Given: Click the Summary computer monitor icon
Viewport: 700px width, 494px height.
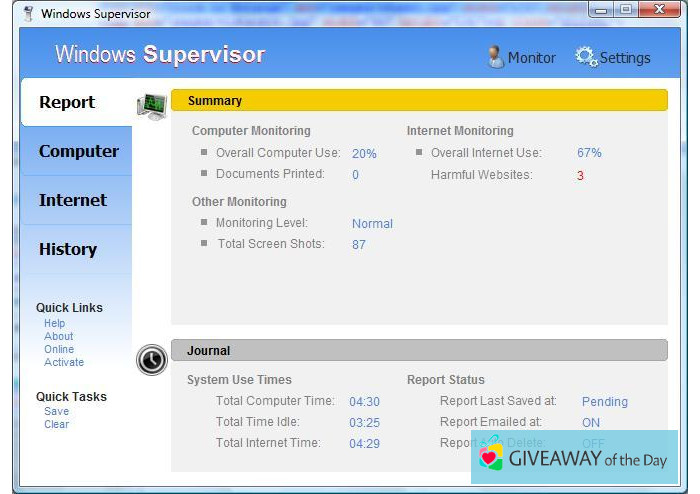Looking at the screenshot, I should (x=151, y=106).
